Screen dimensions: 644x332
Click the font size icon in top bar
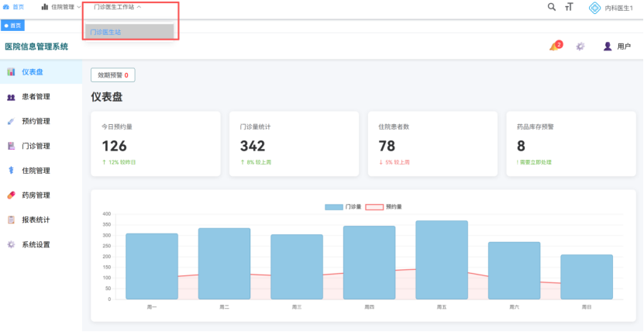(569, 7)
